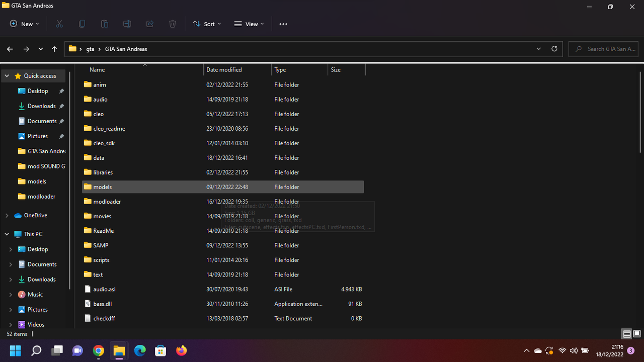Screen dimensions: 644x362
Task: Open the See more ellipsis menu
Action: pos(283,24)
